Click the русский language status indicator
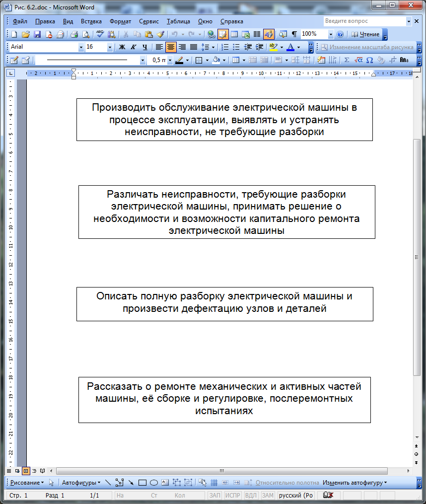This screenshot has width=426, height=504. pos(296,496)
